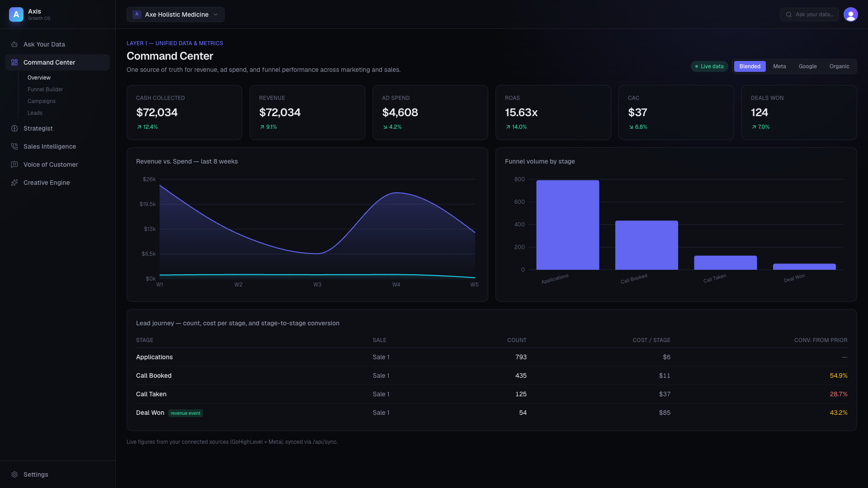
Task: Click the COST / STAGE column header
Action: 651,340
